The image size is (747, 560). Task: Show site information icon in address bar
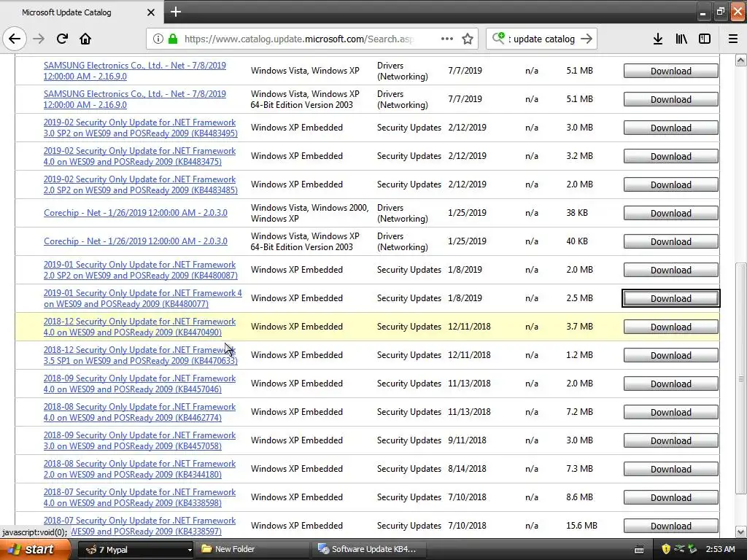158,39
